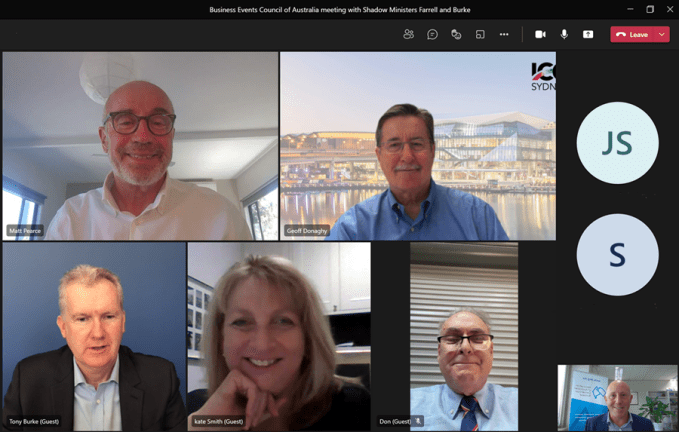Select Don (Guest) video tile

coord(464,336)
